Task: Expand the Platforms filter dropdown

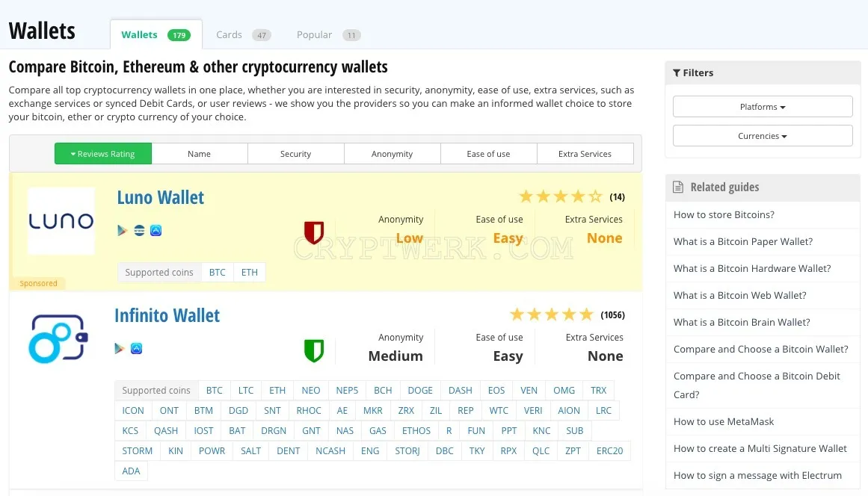Action: click(x=763, y=107)
